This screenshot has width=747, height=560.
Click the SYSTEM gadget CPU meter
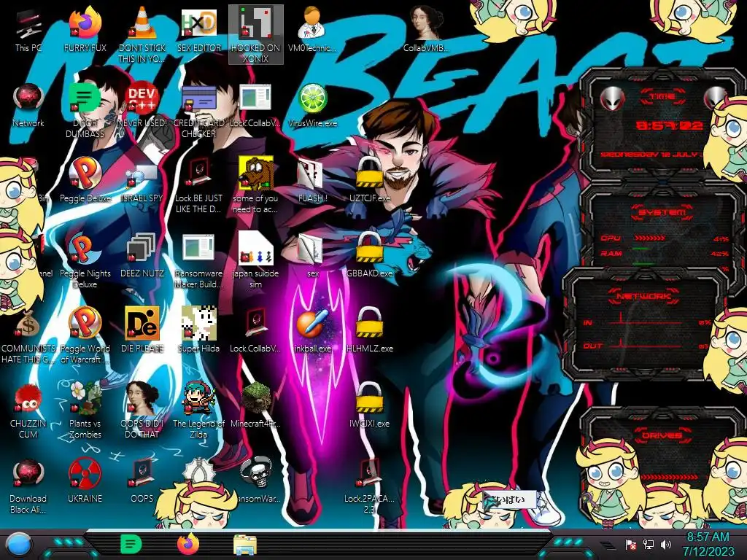pyautogui.click(x=664, y=238)
